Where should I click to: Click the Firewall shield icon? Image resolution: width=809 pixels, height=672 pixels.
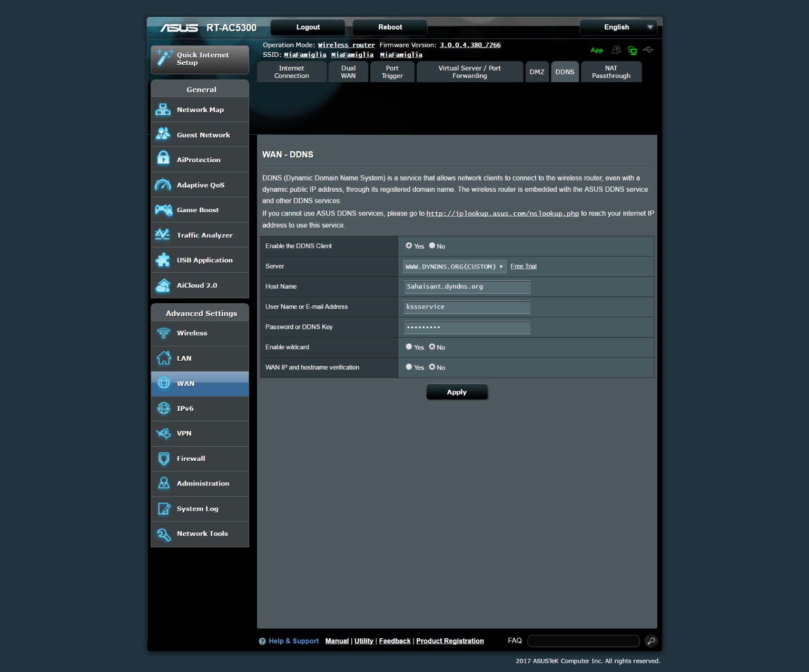(x=164, y=458)
